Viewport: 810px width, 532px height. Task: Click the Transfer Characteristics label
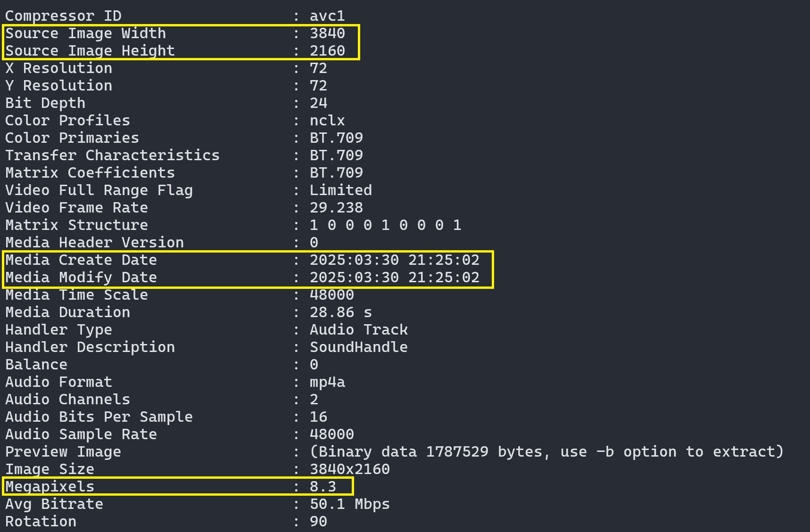tap(112, 156)
